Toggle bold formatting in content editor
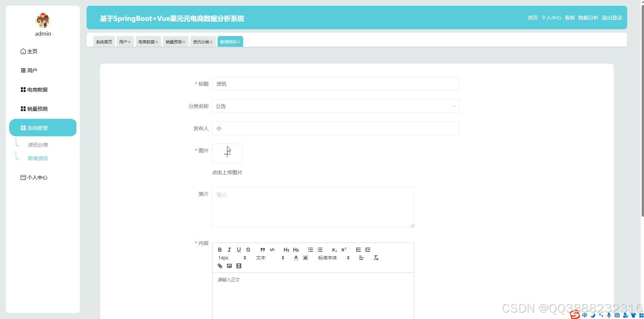Image resolution: width=644 pixels, height=319 pixels. pos(220,250)
